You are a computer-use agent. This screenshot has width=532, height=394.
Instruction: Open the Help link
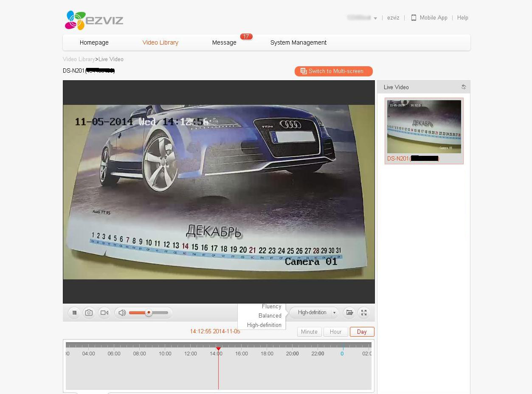(463, 18)
